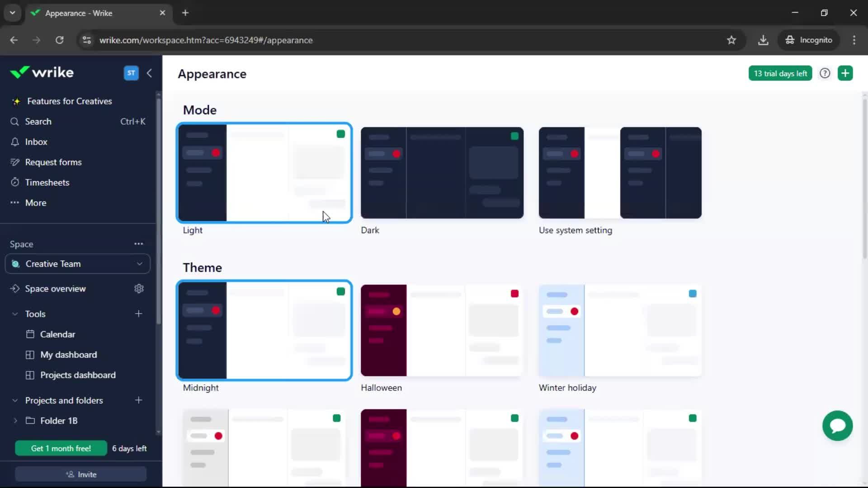Open Features for Creatives

click(x=69, y=101)
